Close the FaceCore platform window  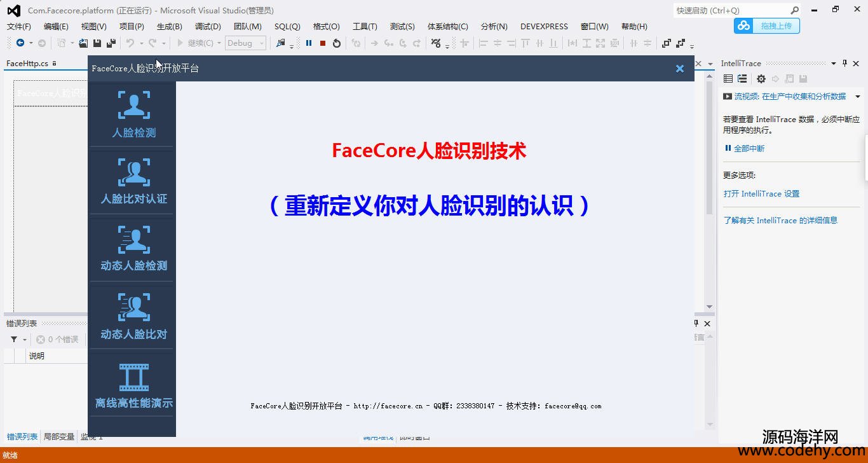679,69
